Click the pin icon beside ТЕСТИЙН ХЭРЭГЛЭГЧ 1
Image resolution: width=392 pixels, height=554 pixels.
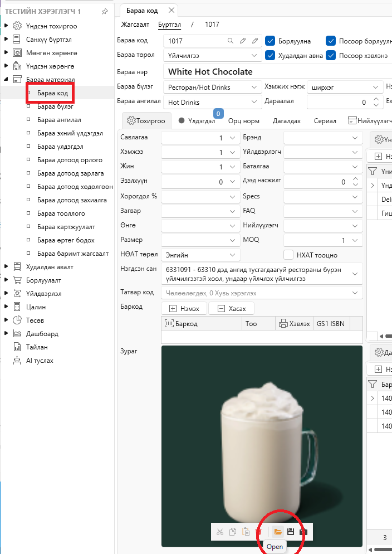pos(105,11)
